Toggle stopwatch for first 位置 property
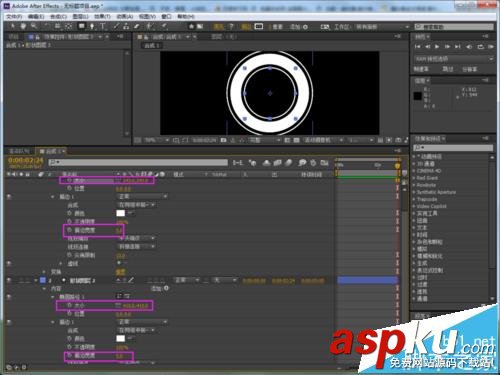500x375 pixels. click(x=69, y=189)
